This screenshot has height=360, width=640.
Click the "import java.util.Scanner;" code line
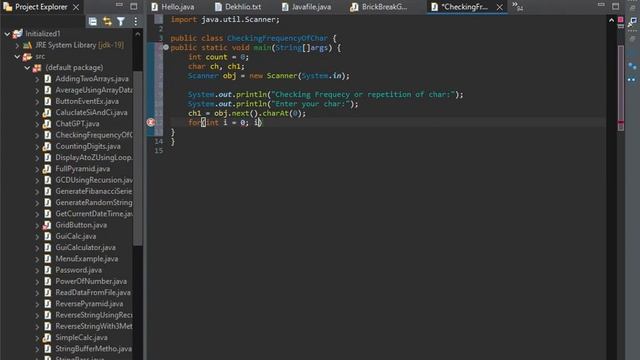click(x=225, y=20)
